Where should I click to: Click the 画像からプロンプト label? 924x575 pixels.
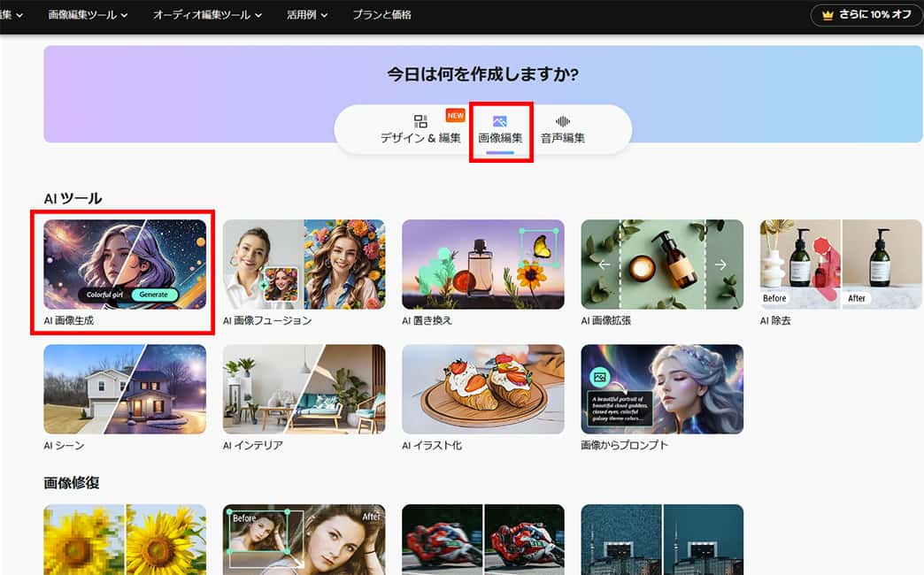point(625,445)
